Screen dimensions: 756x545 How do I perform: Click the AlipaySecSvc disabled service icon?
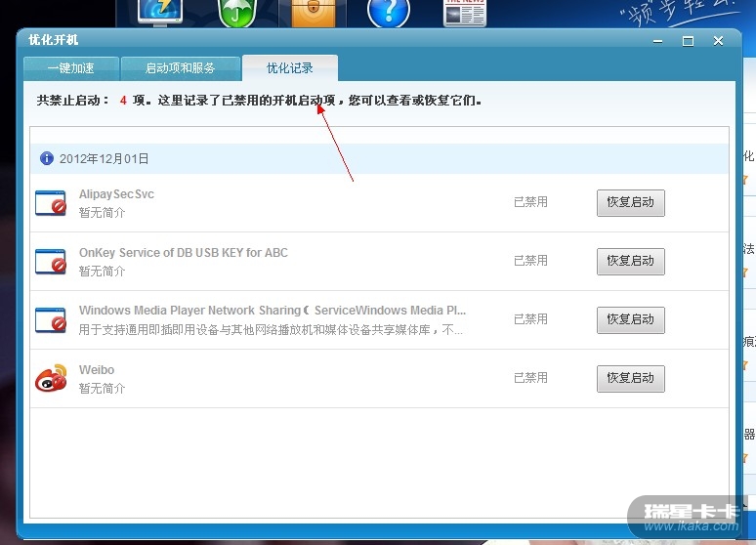51,202
